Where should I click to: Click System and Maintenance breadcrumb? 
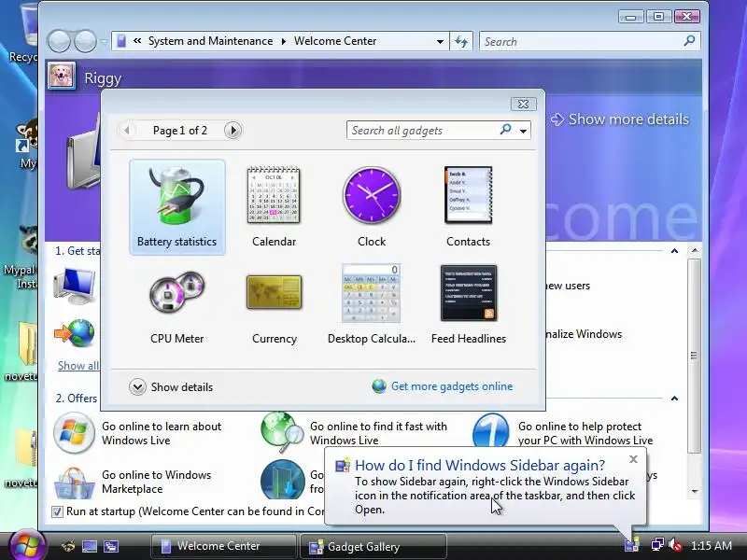[x=211, y=41]
